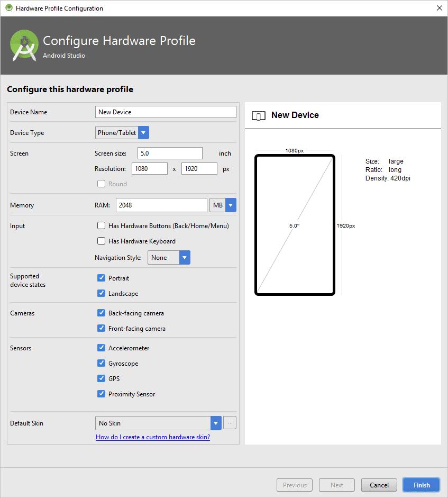Viewport: 448px width, 498px height.
Task: Uncheck the Portrait device state
Action: click(102, 278)
